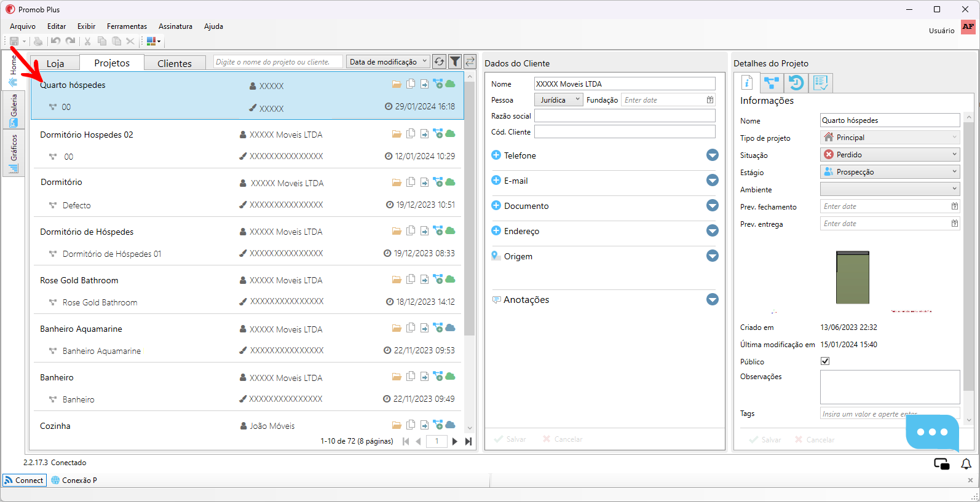Viewport: 980px width, 502px height.
Task: Click the save icon in the toolbar
Action: 14,41
